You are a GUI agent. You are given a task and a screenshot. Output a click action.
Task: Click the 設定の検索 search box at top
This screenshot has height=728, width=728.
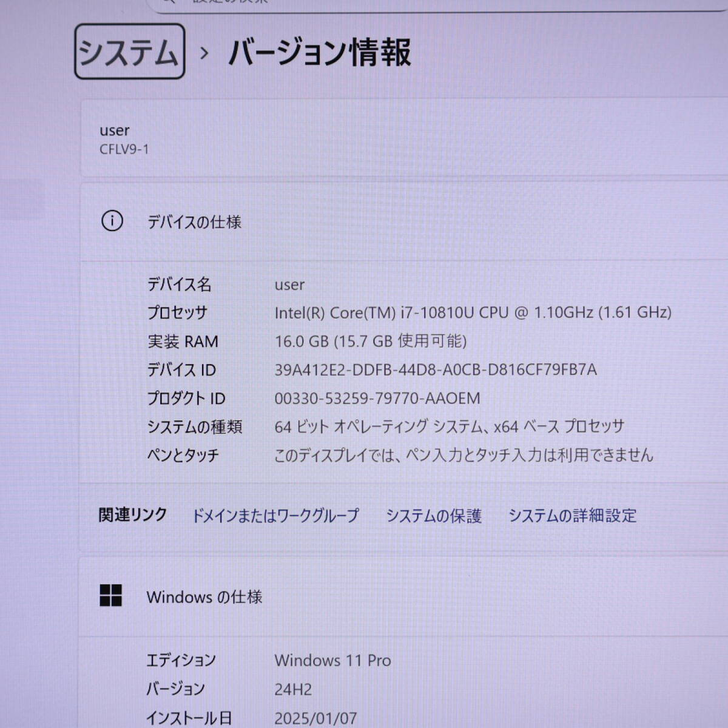click(437, 4)
